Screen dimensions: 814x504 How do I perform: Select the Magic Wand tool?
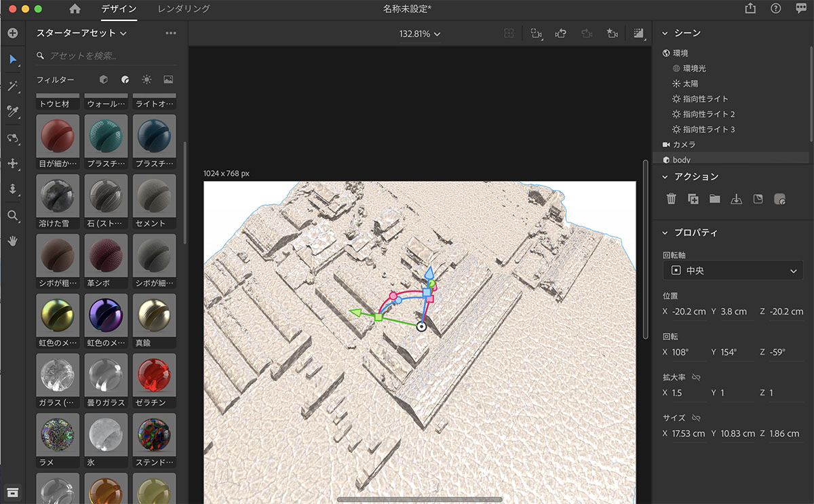(13, 86)
